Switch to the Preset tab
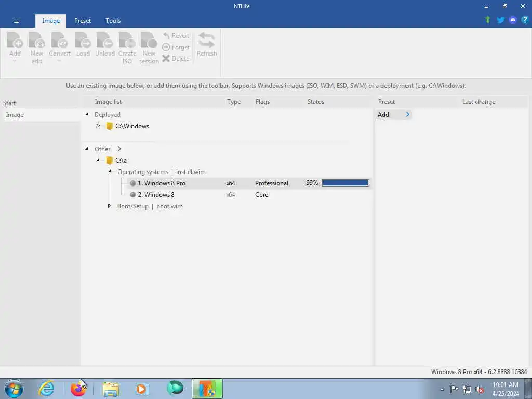 83,21
